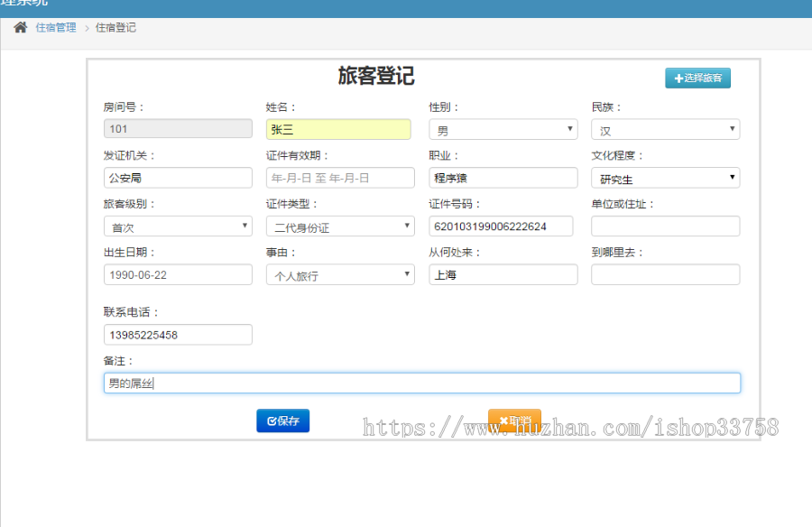Open the 性别 dropdown showing 男
This screenshot has height=527, width=812.
point(503,130)
